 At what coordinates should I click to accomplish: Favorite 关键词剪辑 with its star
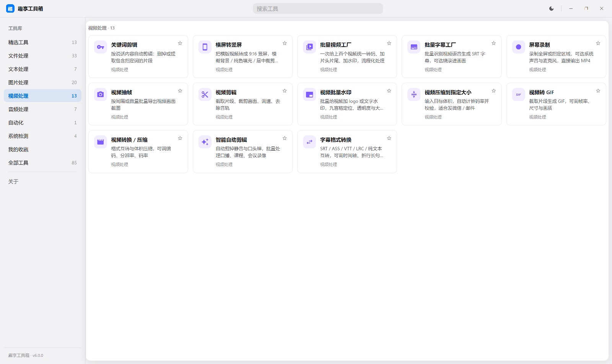tap(180, 43)
